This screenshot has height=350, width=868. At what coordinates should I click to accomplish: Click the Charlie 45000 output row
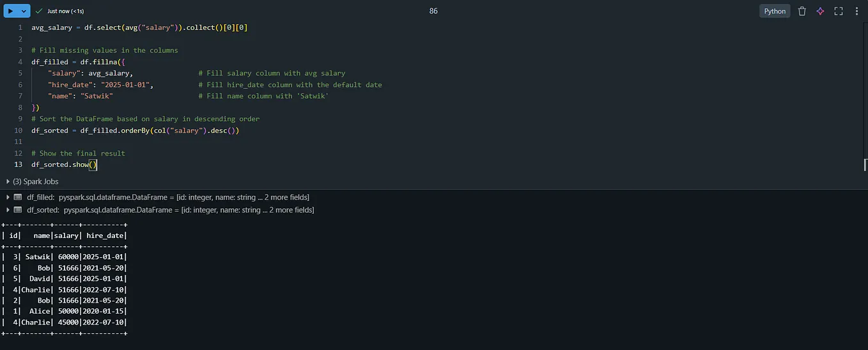[64, 322]
